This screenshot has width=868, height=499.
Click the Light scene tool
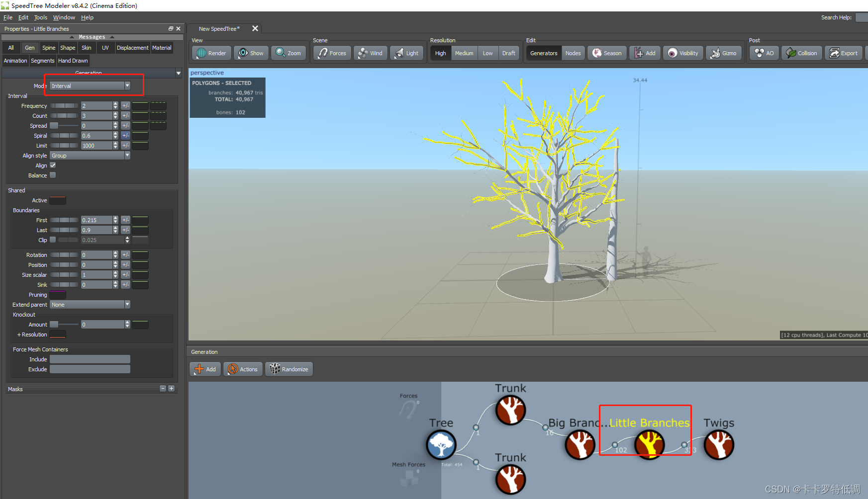click(407, 53)
